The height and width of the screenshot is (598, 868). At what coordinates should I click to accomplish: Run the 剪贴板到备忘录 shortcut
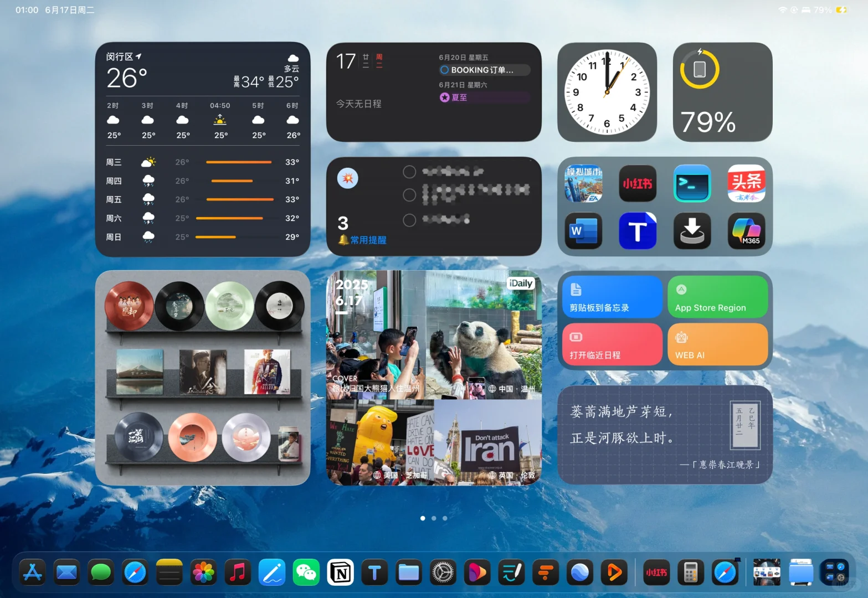coord(612,297)
